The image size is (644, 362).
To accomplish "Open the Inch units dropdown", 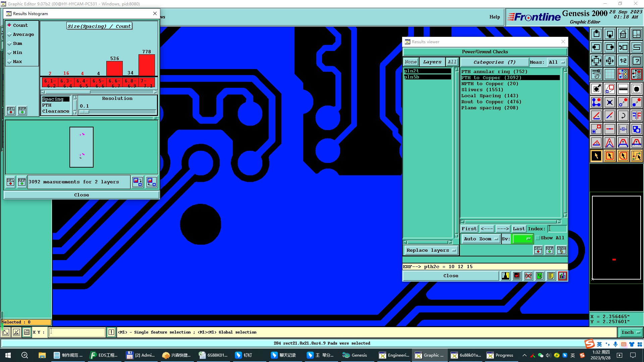I will [630, 333].
